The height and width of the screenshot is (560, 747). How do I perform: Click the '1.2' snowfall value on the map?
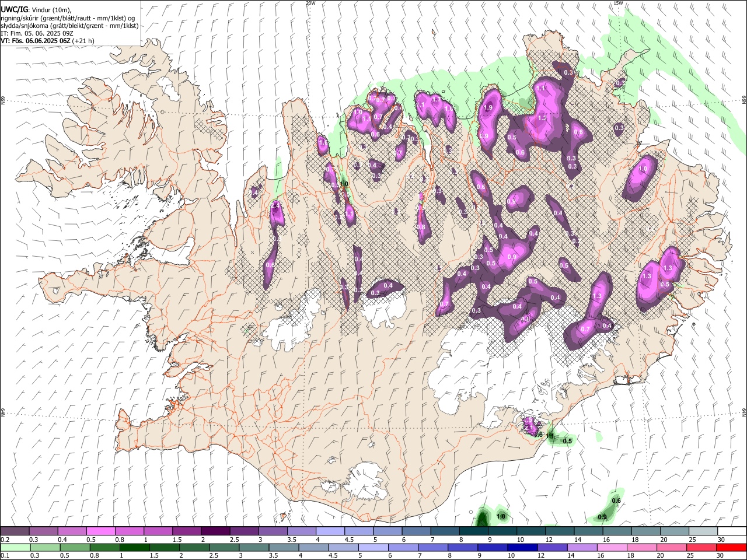tap(542, 118)
